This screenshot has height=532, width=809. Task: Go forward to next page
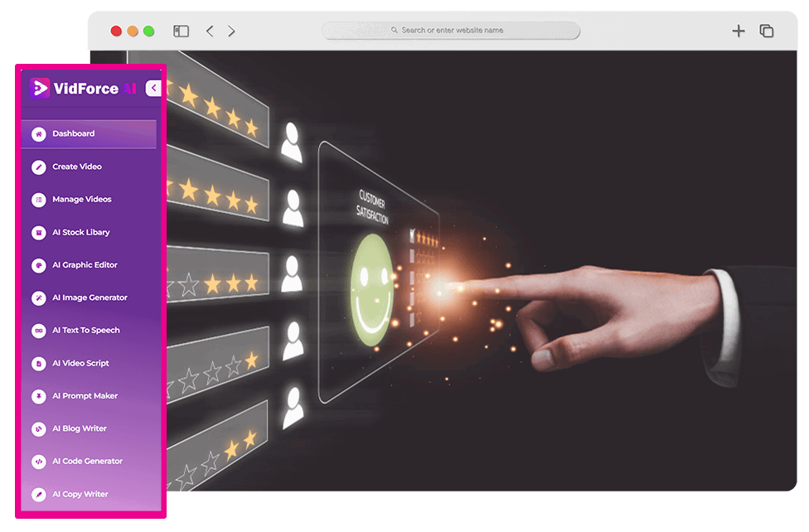point(231,31)
